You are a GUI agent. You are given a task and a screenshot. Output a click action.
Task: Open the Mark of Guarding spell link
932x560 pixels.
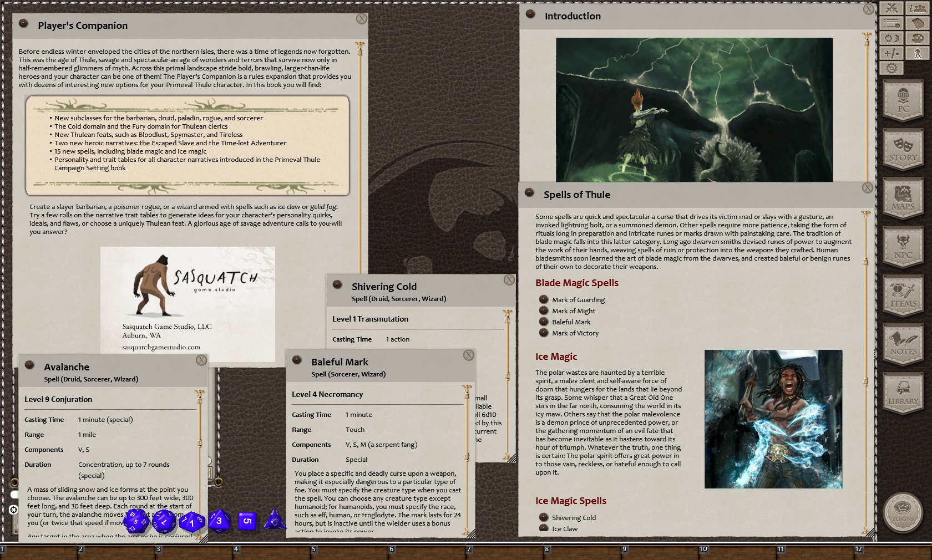click(x=579, y=300)
